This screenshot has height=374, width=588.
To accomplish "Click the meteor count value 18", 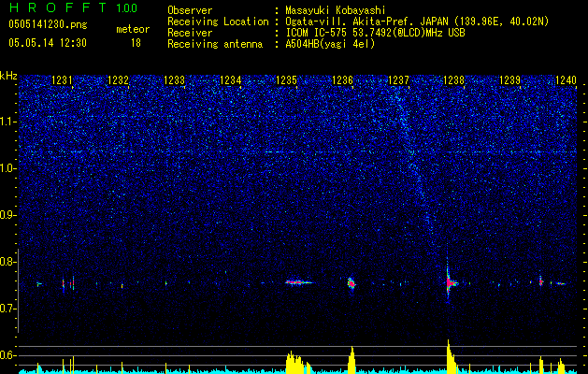I will (x=136, y=43).
